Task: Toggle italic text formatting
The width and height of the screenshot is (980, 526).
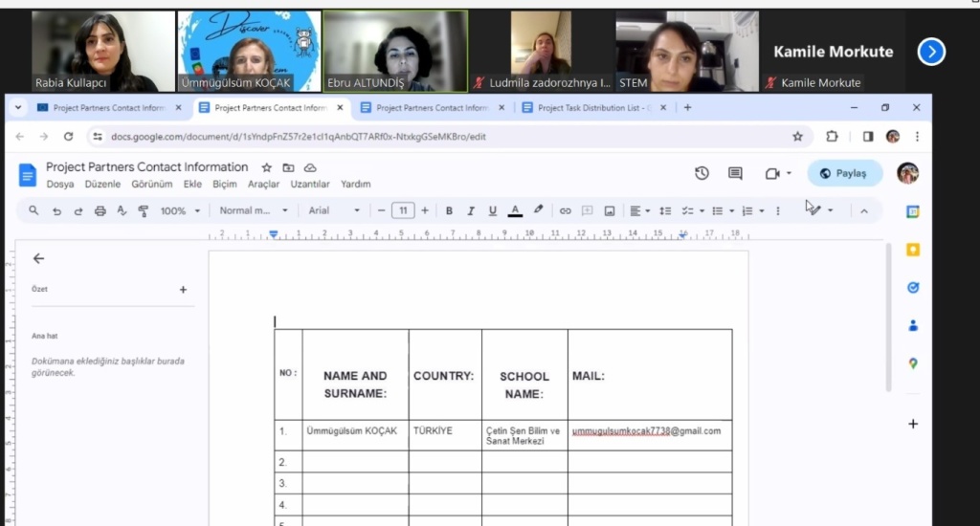Action: click(471, 210)
